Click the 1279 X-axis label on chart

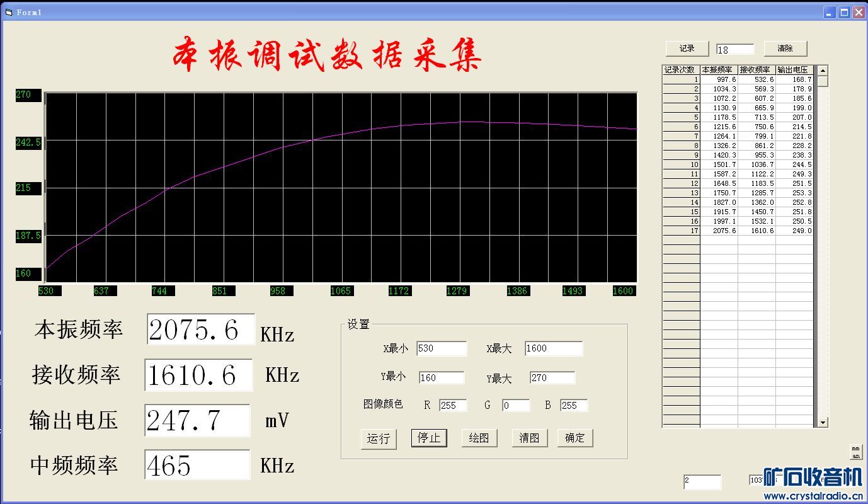pos(458,291)
